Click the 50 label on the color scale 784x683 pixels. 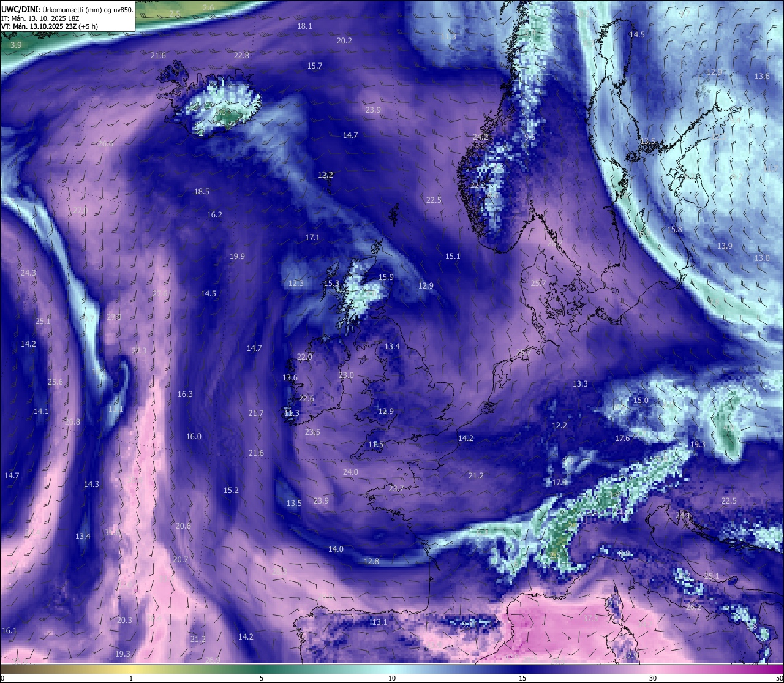[779, 678]
